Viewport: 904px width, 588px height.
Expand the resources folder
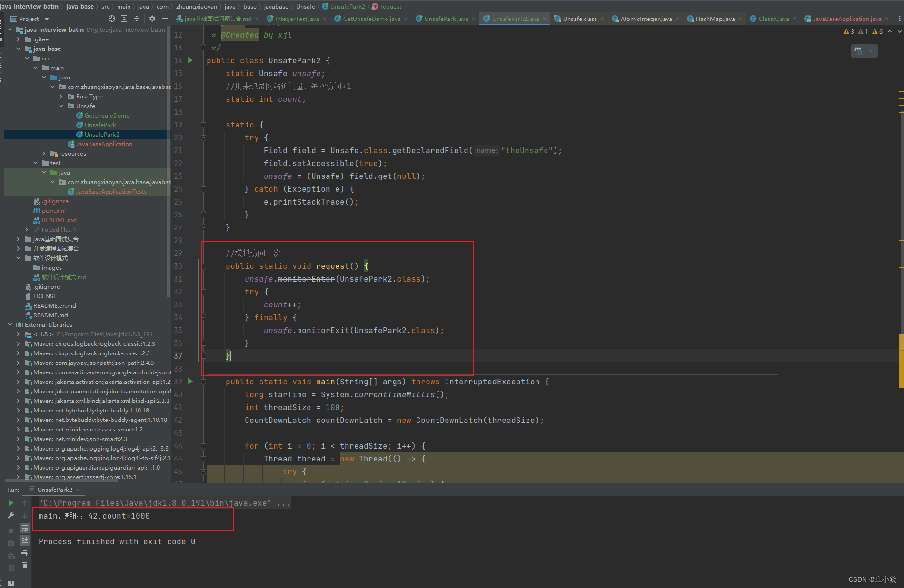click(44, 154)
